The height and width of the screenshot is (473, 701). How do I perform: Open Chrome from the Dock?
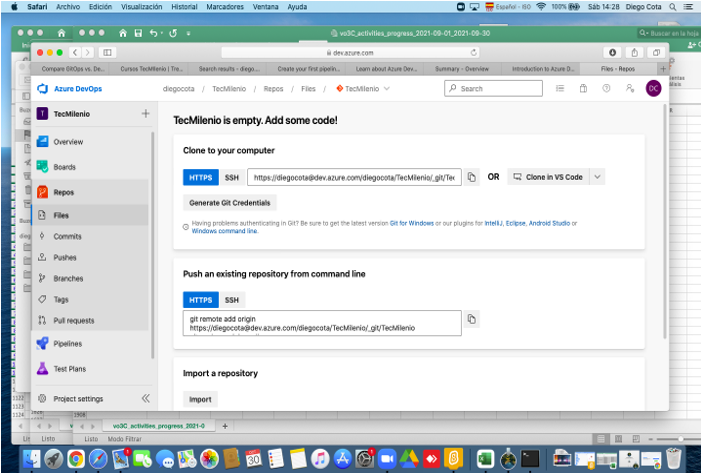point(76,459)
